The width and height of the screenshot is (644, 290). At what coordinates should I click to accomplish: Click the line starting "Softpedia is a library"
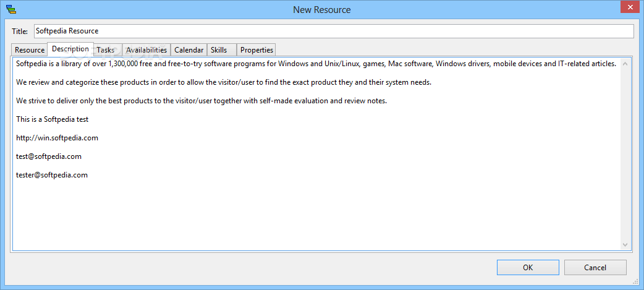316,64
